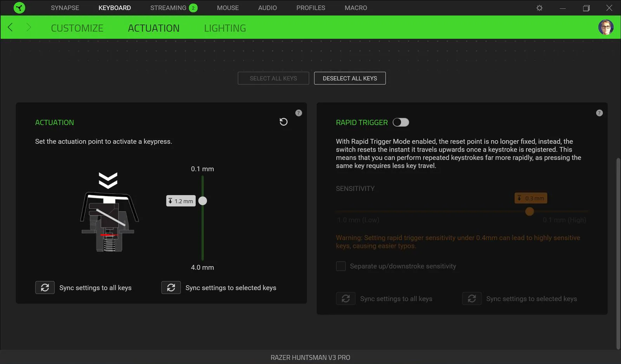The height and width of the screenshot is (364, 621).
Task: Click the Razer logo icon
Action: pos(19,8)
